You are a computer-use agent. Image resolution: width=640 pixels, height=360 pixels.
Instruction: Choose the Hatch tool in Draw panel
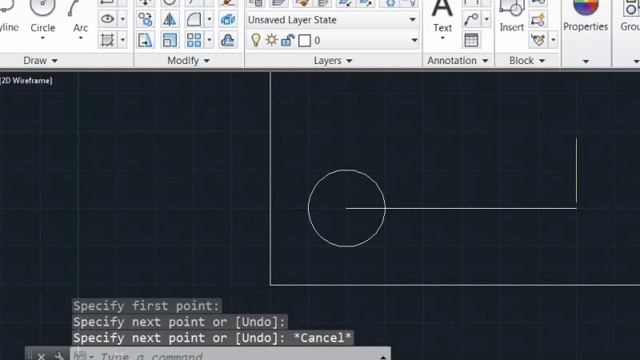[107, 40]
